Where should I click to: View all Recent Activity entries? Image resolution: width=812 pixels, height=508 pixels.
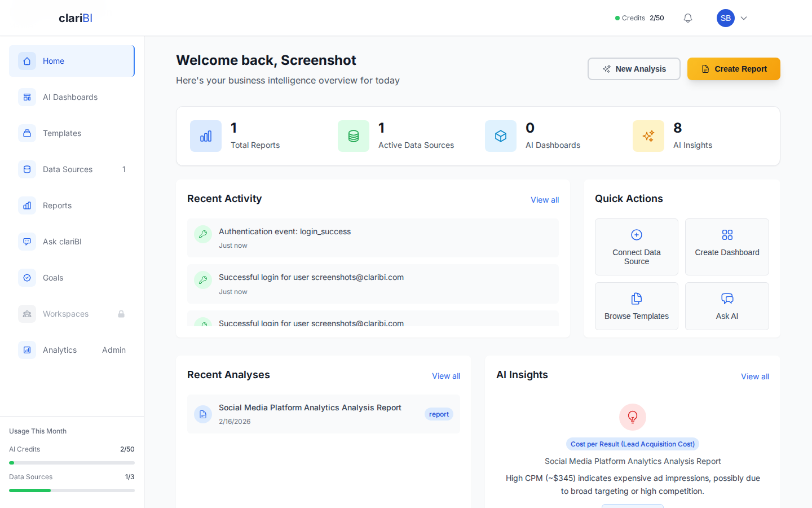coord(544,200)
